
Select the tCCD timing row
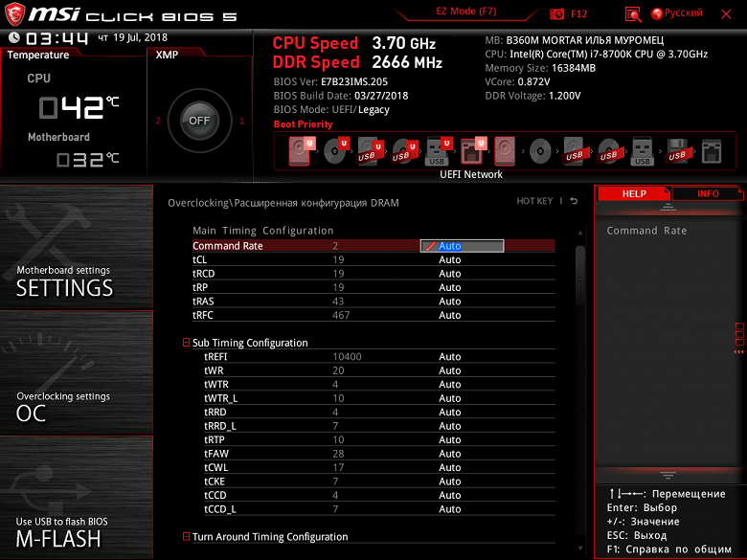coord(379,494)
